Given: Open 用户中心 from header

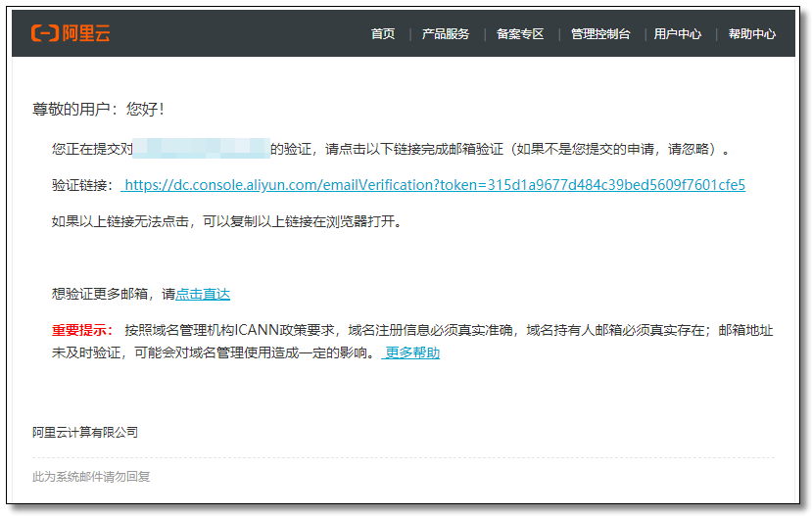Looking at the screenshot, I should (x=678, y=34).
